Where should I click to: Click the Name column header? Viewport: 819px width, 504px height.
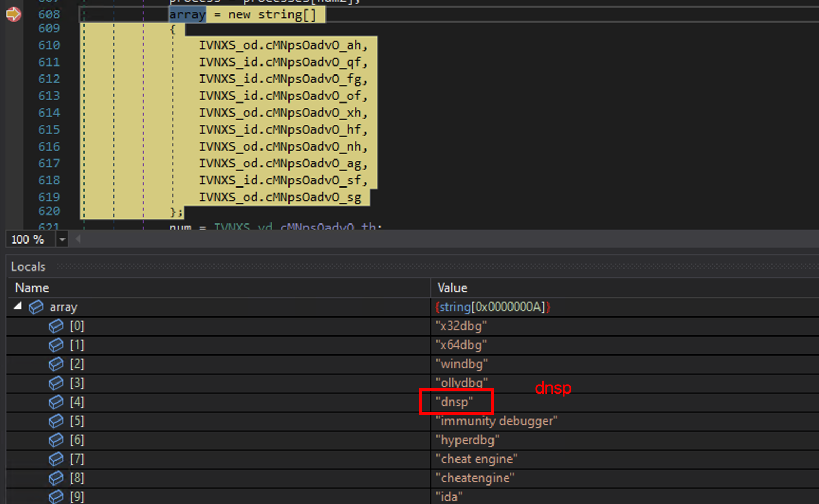(32, 288)
